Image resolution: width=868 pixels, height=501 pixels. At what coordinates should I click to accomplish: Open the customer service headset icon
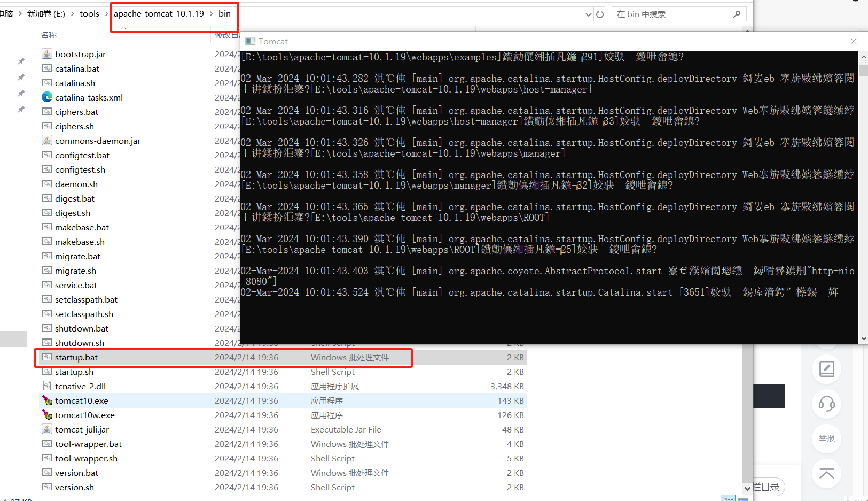point(826,404)
